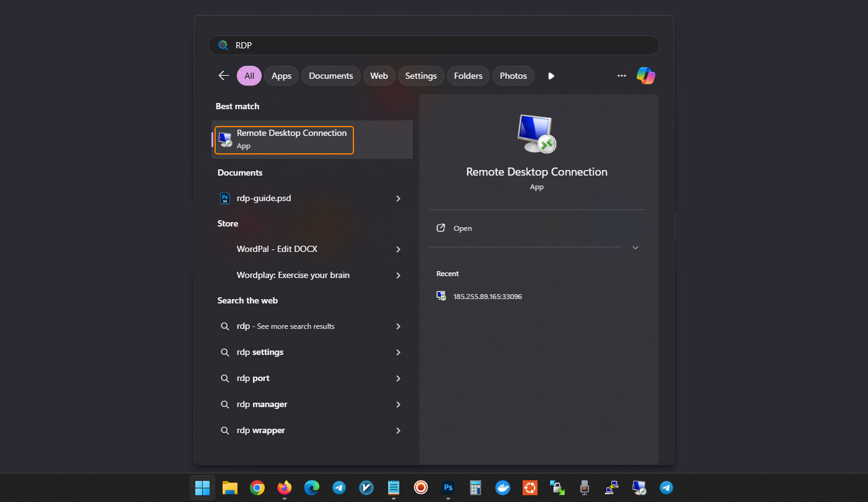Launch Firefox from the taskbar
The image size is (868, 502).
(285, 488)
